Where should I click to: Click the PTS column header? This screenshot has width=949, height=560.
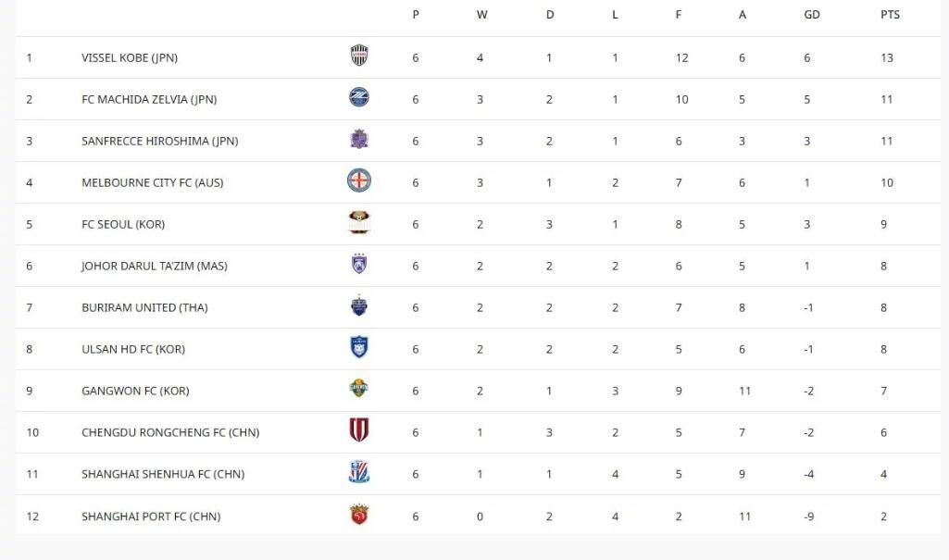(x=890, y=15)
